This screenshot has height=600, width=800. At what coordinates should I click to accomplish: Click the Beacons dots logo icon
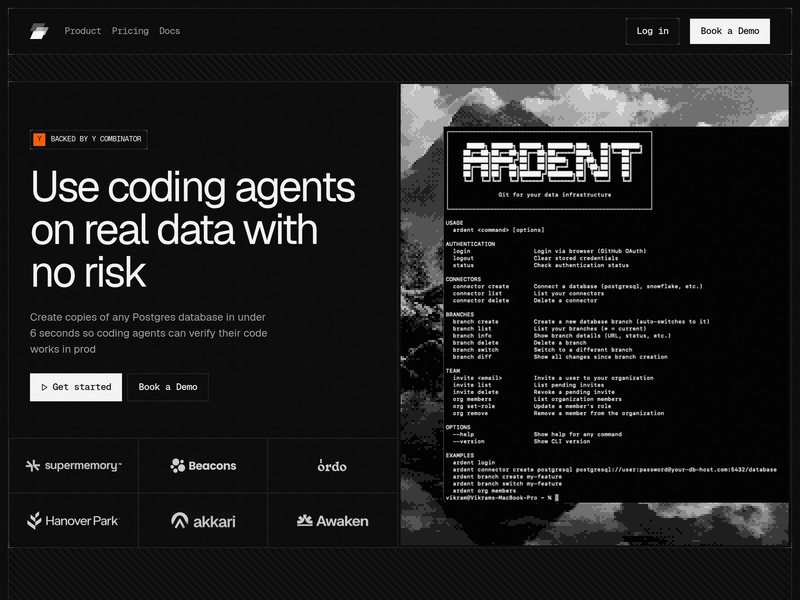point(178,465)
